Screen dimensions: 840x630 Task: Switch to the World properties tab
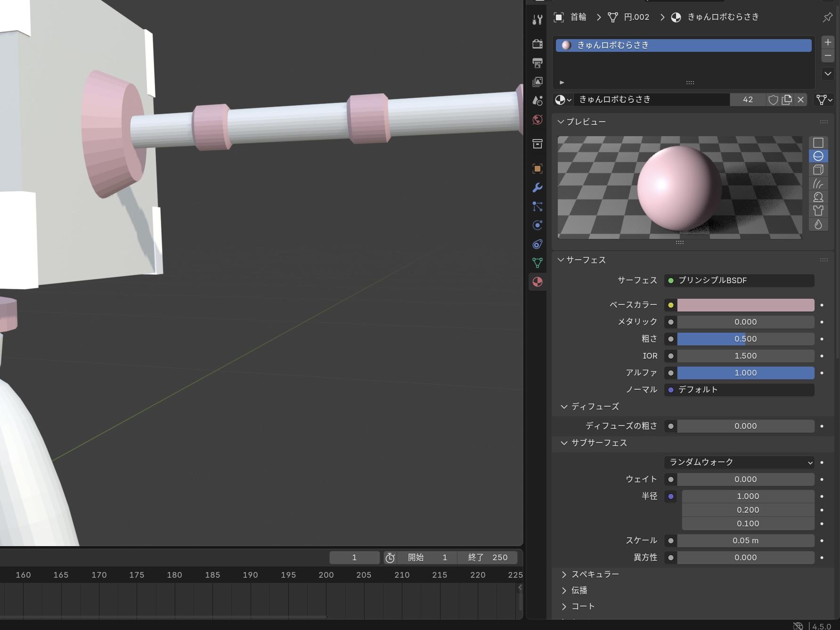[537, 120]
